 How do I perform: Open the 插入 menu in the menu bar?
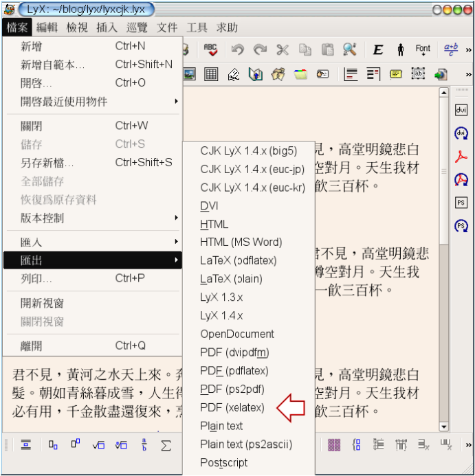107,27
